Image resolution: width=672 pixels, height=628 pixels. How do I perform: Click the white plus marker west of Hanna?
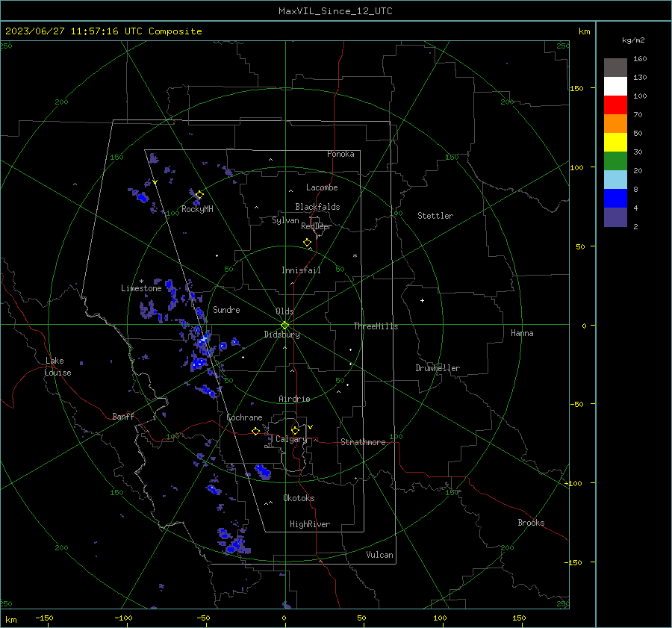pos(422,300)
